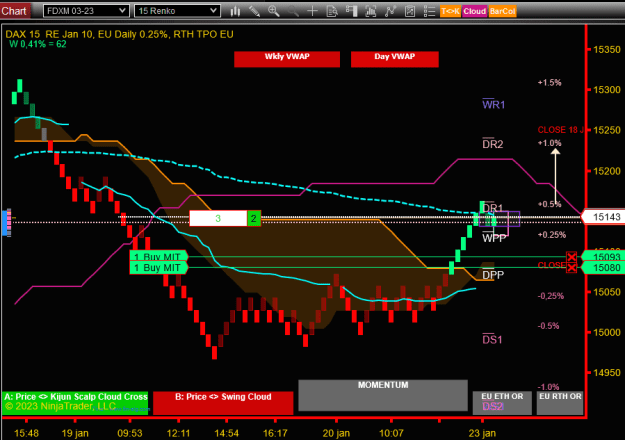Toggle the BarCol bar coloring button
Viewport: 625px width, 440px height.
[502, 11]
